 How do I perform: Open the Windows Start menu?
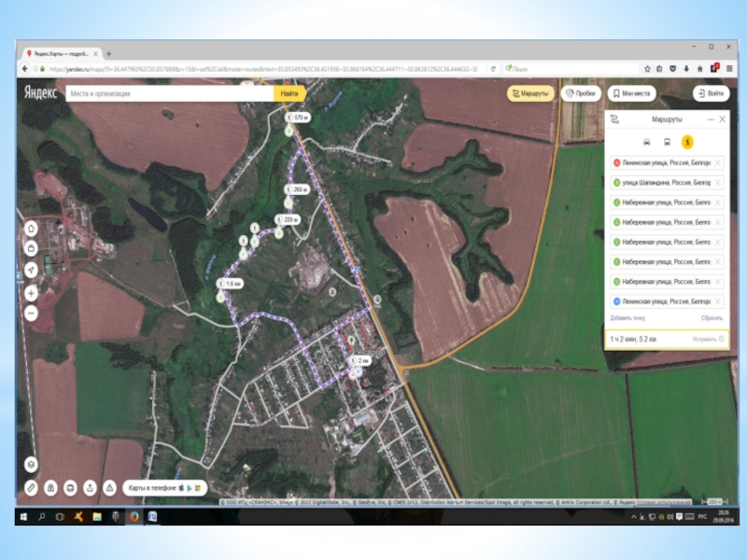(x=24, y=515)
